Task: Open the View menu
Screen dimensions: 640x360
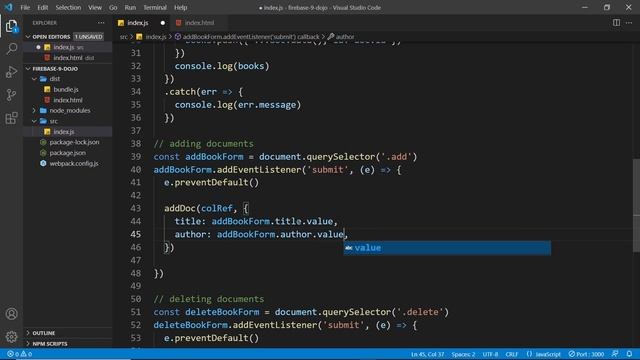Action: tap(95, 7)
